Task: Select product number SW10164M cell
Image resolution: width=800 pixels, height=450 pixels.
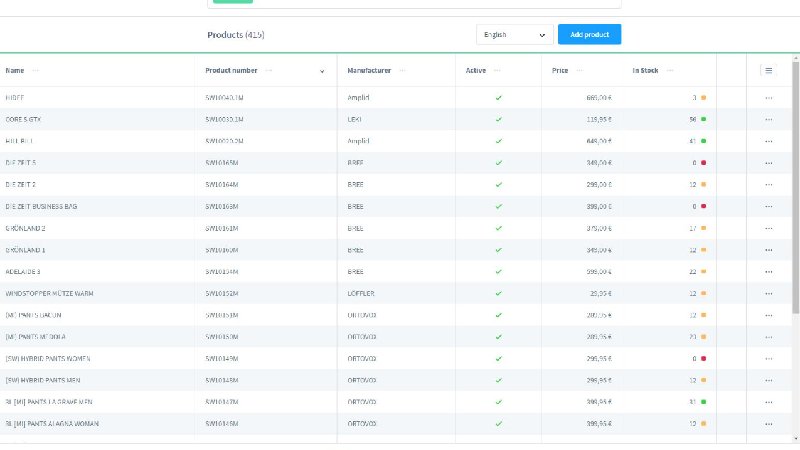Action: pos(222,185)
